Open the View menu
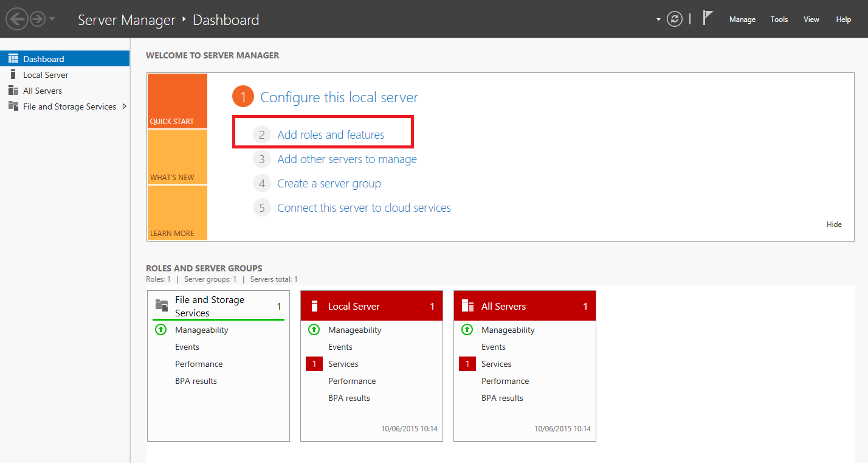Viewport: 868px width, 463px height. tap(811, 19)
